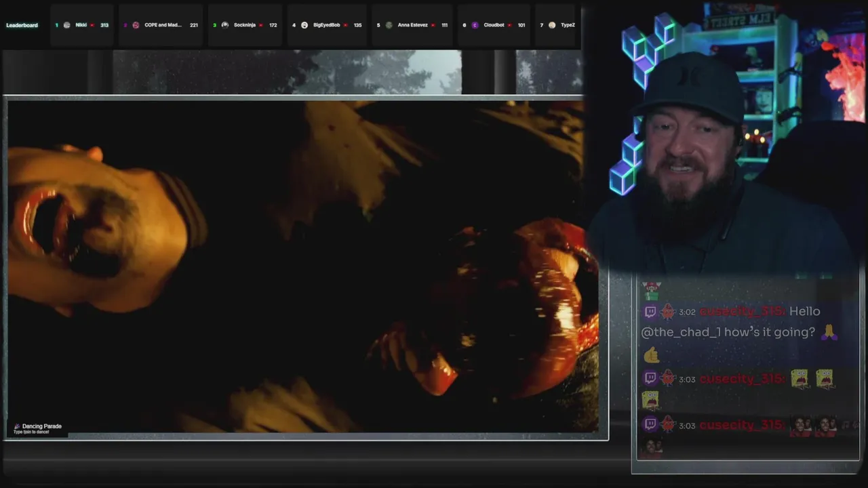
Task: Click the praying hands emoji in chat
Action: (829, 332)
